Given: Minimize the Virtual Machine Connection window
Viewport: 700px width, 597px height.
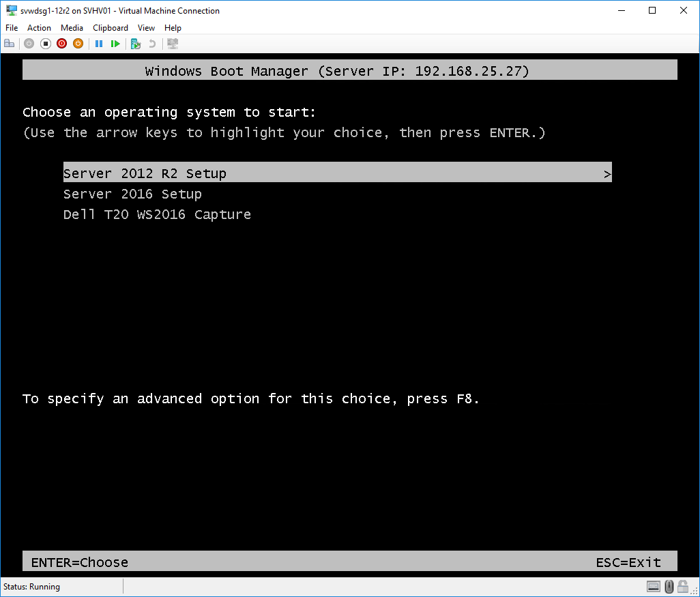Looking at the screenshot, I should point(622,10).
